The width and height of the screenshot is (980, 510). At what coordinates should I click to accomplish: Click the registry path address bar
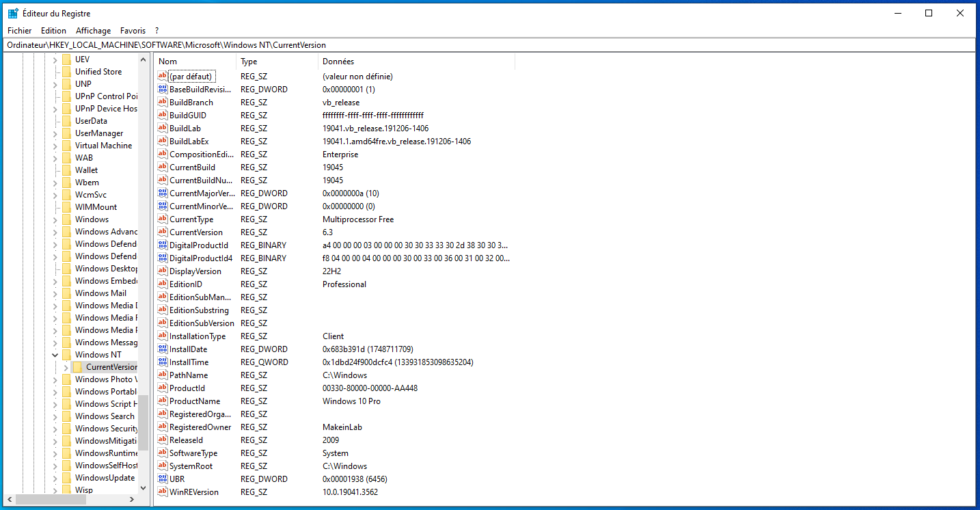(489, 45)
